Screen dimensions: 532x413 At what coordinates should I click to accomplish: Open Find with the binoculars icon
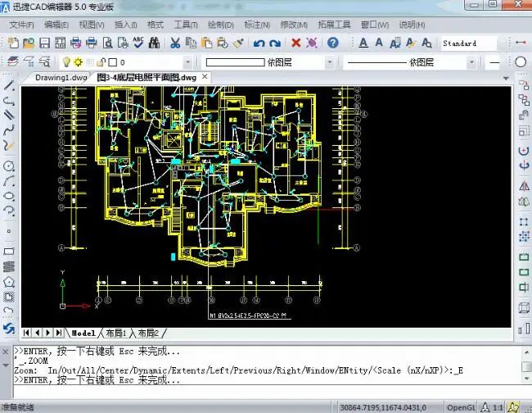point(154,43)
